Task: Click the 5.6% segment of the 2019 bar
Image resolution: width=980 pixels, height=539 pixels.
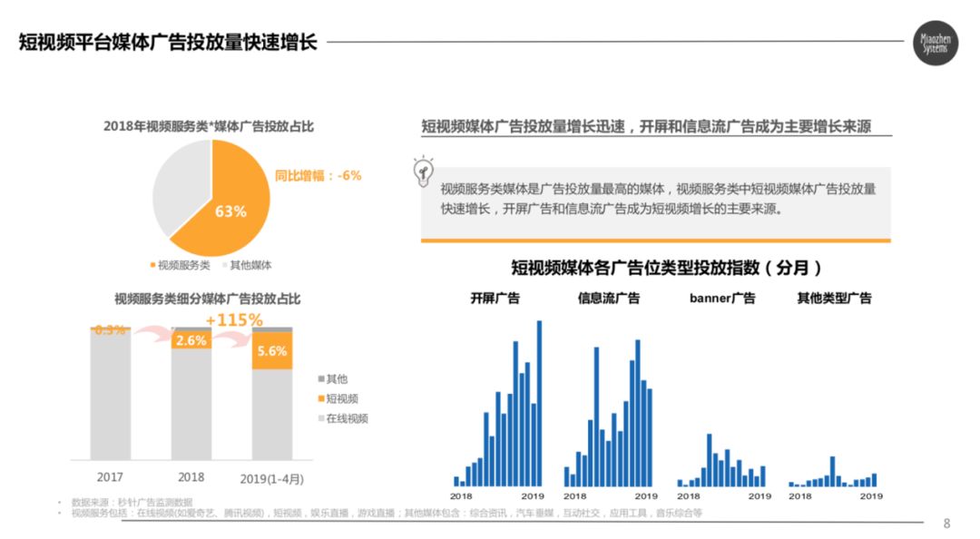Action: (x=272, y=351)
